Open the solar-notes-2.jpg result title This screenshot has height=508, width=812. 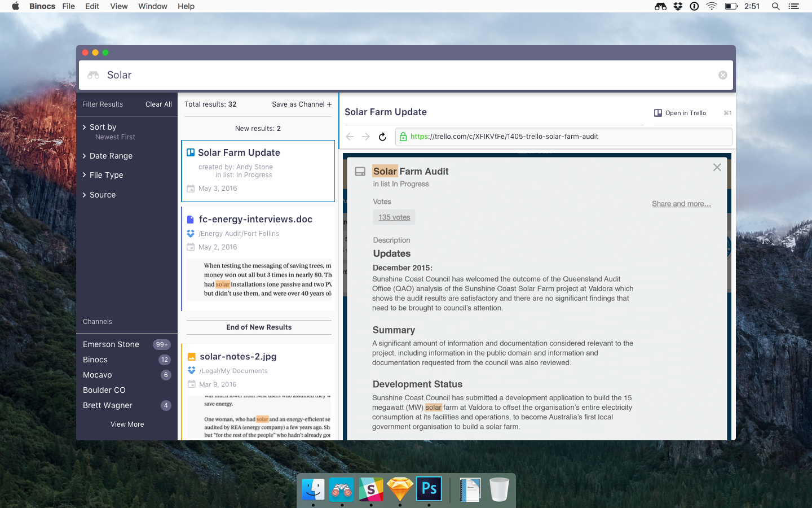(238, 357)
